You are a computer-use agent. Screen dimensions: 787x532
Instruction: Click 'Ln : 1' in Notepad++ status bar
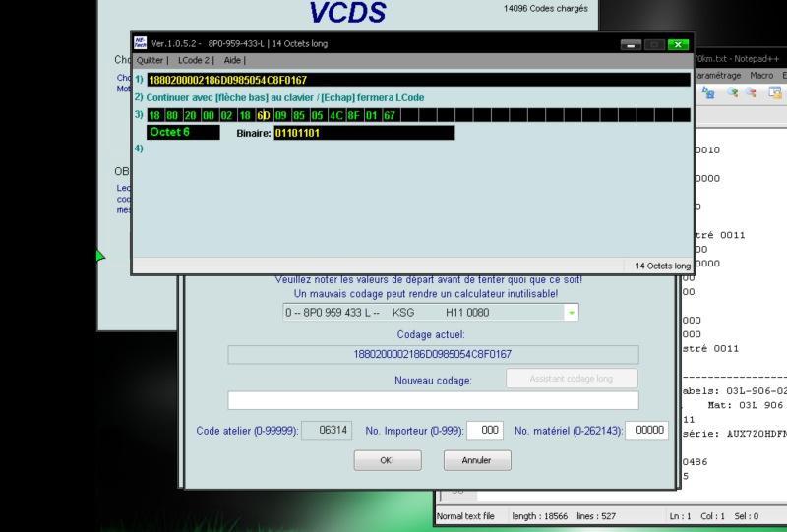click(x=680, y=516)
